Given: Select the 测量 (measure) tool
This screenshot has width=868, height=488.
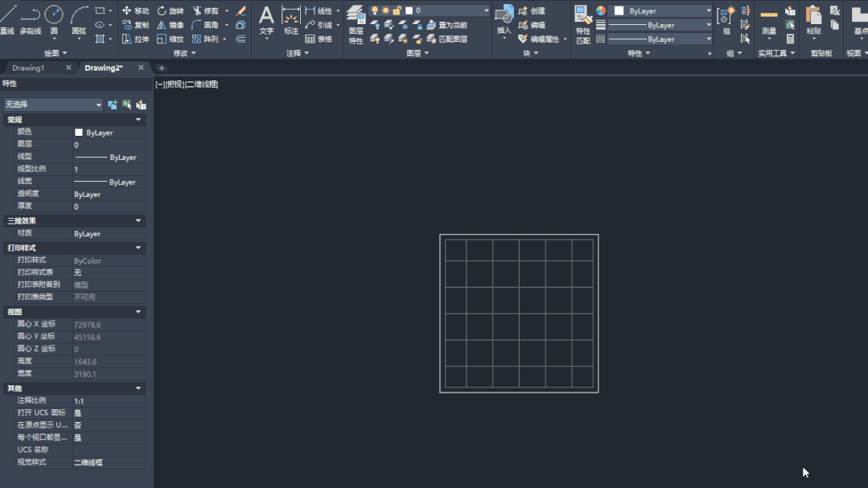Looking at the screenshot, I should (769, 19).
